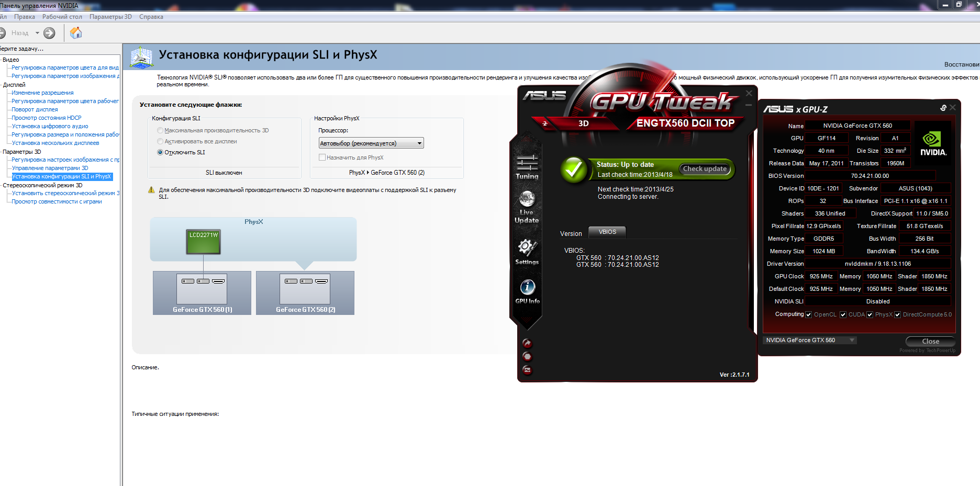The width and height of the screenshot is (980, 486).
Task: Open the Tuning section in GPU Tweak
Action: 527,167
